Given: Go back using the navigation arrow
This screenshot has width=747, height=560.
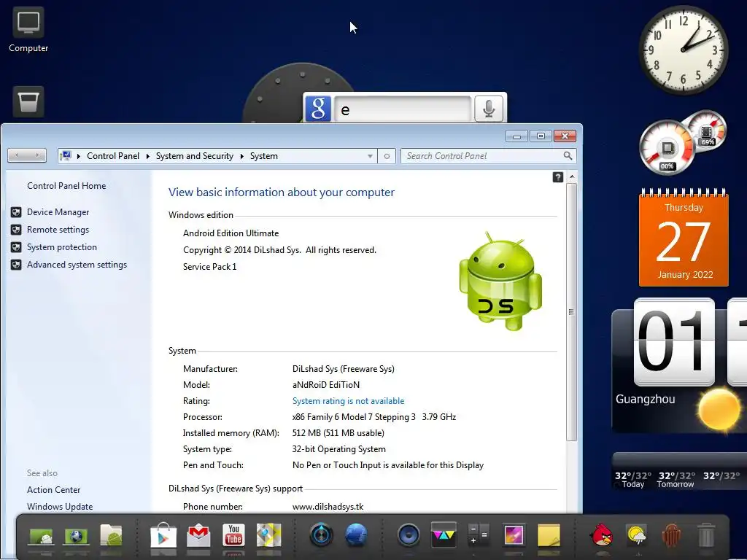Looking at the screenshot, I should point(18,155).
